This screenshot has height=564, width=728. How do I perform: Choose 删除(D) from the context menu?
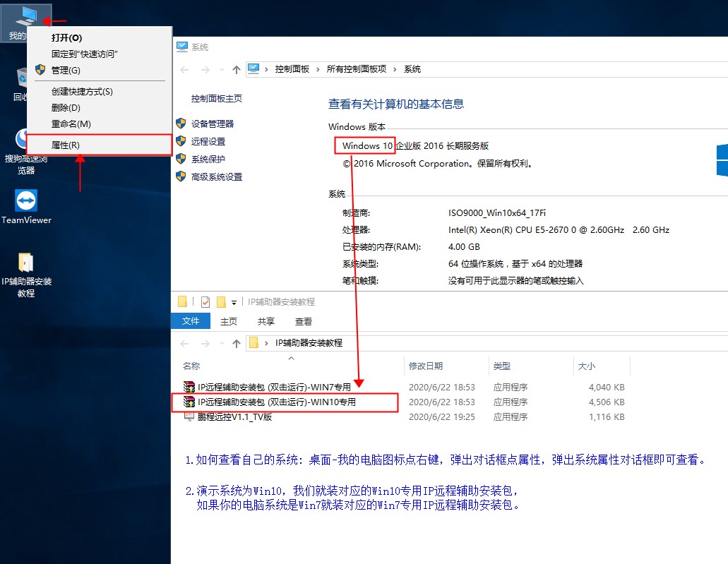click(100, 108)
